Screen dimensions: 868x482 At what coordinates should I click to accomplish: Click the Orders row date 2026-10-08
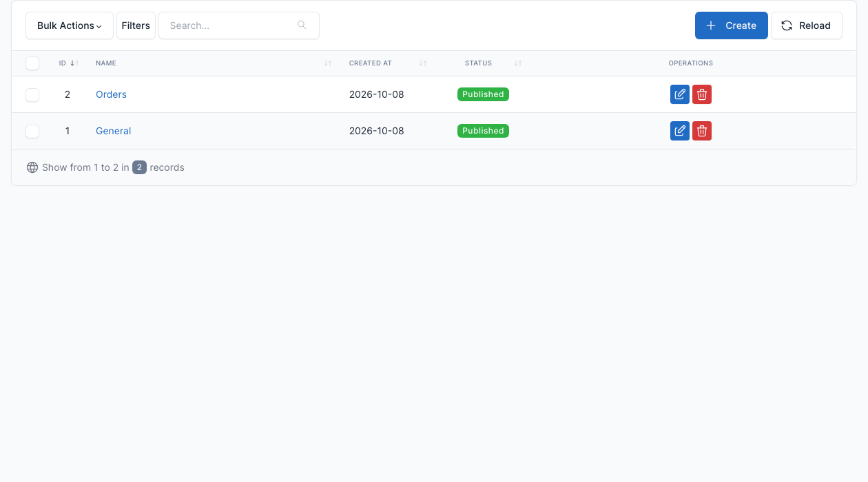[x=377, y=94]
